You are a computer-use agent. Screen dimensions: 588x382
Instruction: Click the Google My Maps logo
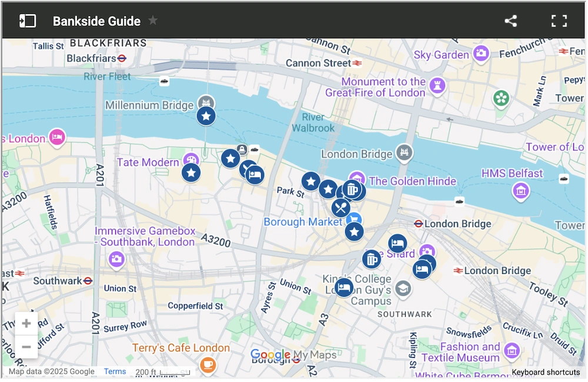[x=293, y=355]
